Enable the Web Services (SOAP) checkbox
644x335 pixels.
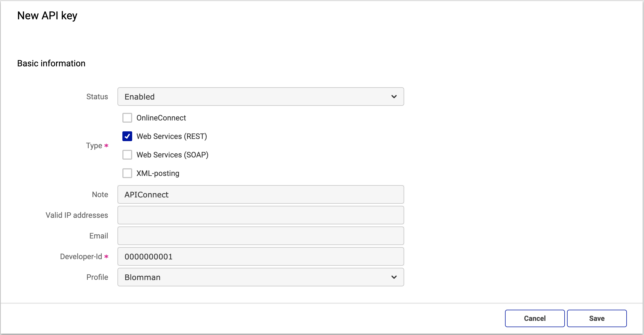coord(127,155)
